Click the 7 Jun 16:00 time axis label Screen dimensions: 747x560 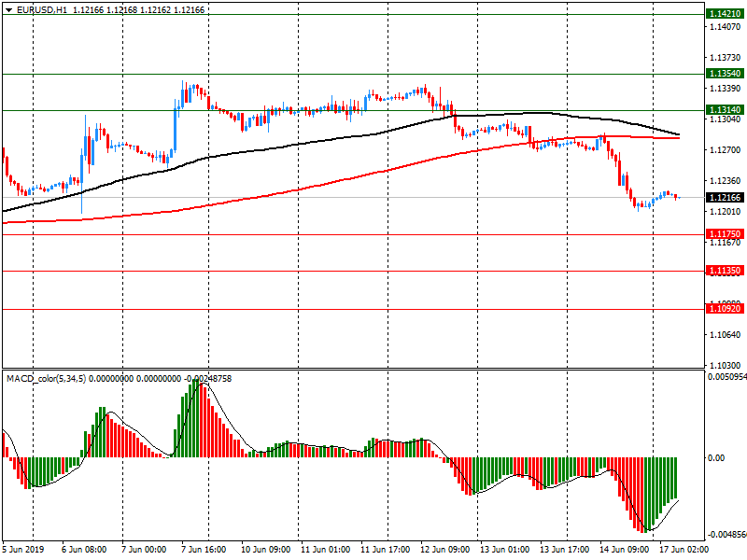[x=204, y=550]
